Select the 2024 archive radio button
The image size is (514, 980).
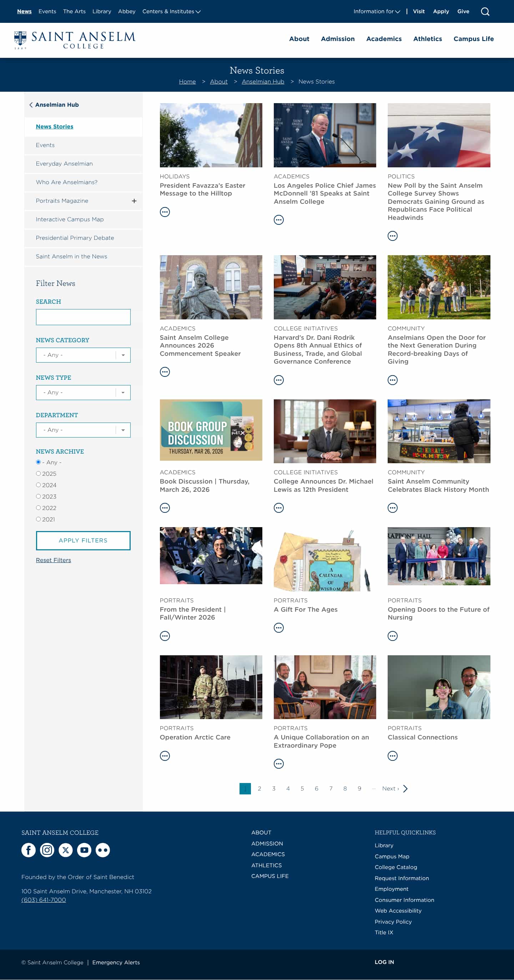point(38,485)
